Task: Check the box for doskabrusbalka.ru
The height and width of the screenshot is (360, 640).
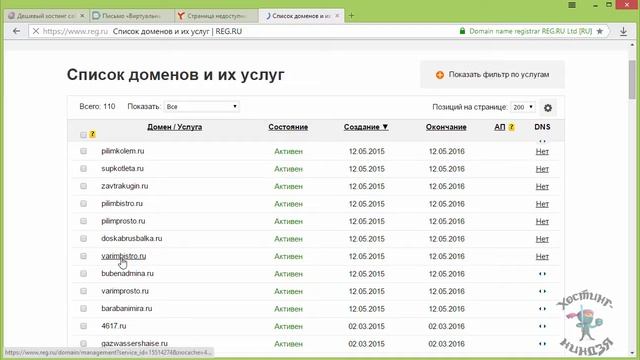Action: tap(83, 238)
